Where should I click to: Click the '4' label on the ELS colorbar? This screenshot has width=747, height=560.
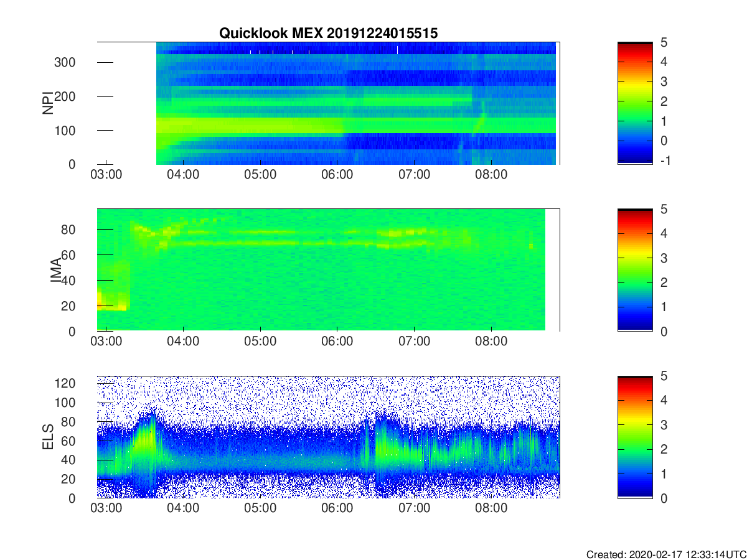click(x=664, y=400)
